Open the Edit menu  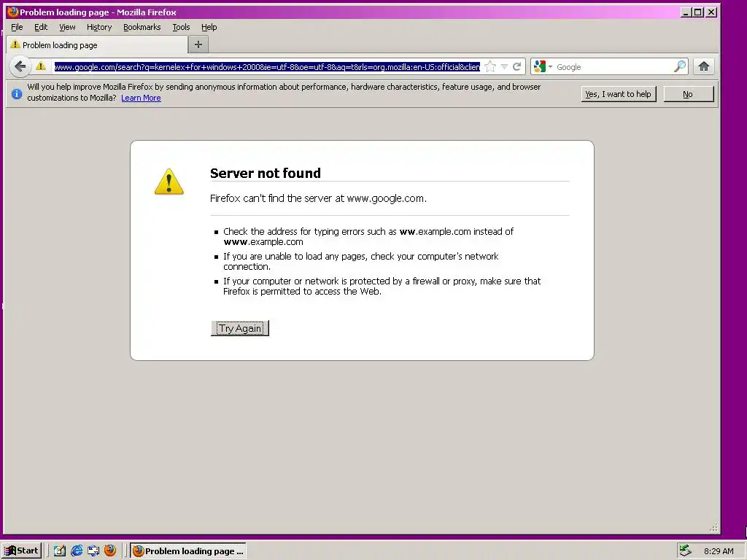point(41,27)
